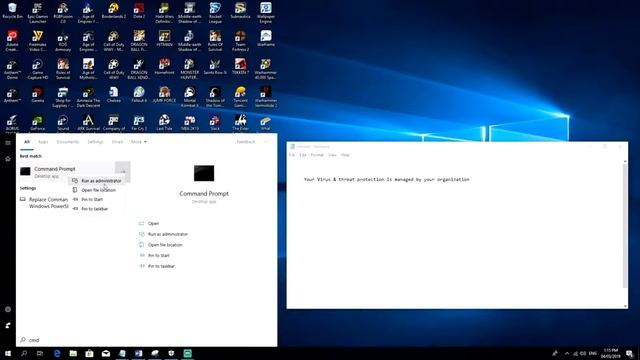Switch to the Email search tab
This screenshot has height=360, width=640.
coord(117,142)
